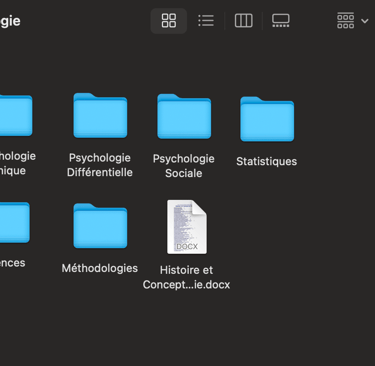Click the Psychologie Différentielle label text
The image size is (375, 366).
(x=100, y=165)
